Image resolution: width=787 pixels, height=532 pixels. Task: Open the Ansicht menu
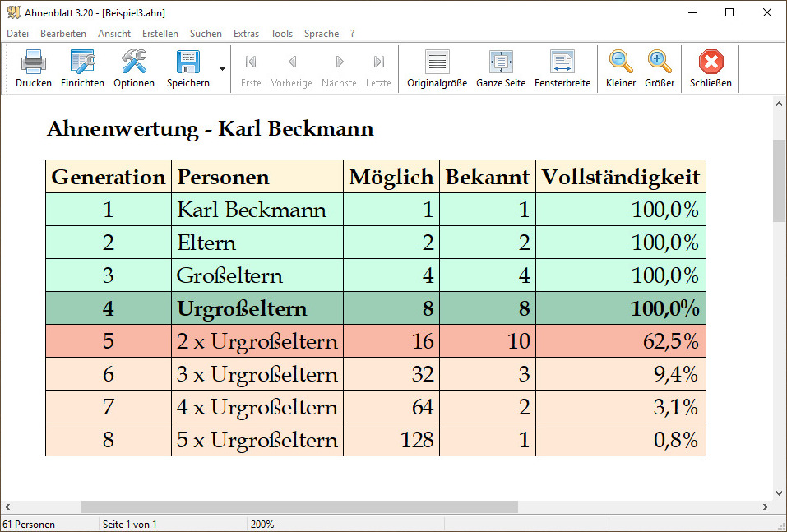[x=114, y=34]
